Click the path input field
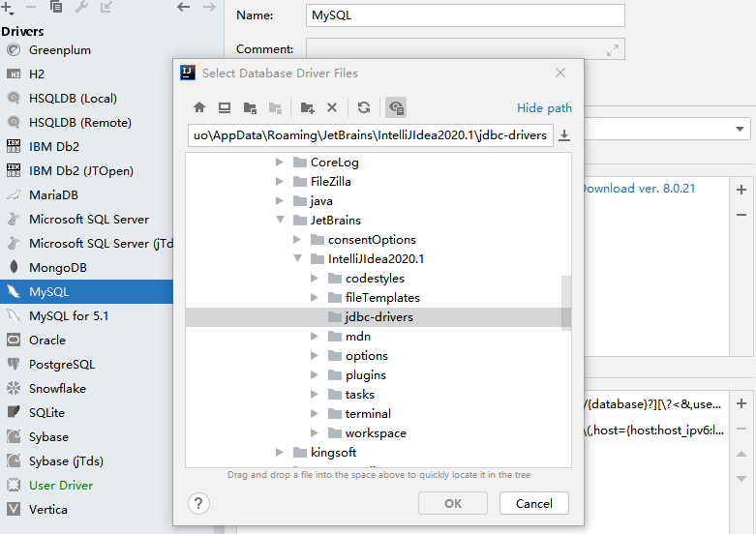The width and height of the screenshot is (756, 534). pos(371,135)
